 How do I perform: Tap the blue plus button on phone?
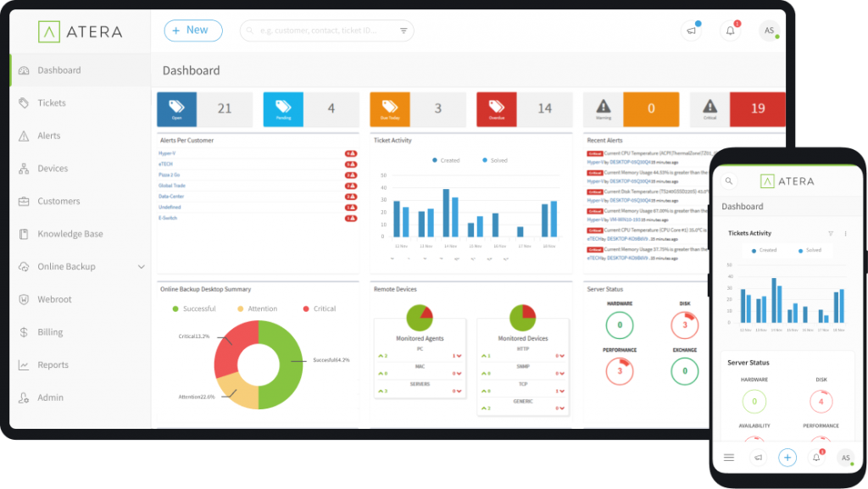pos(787,458)
